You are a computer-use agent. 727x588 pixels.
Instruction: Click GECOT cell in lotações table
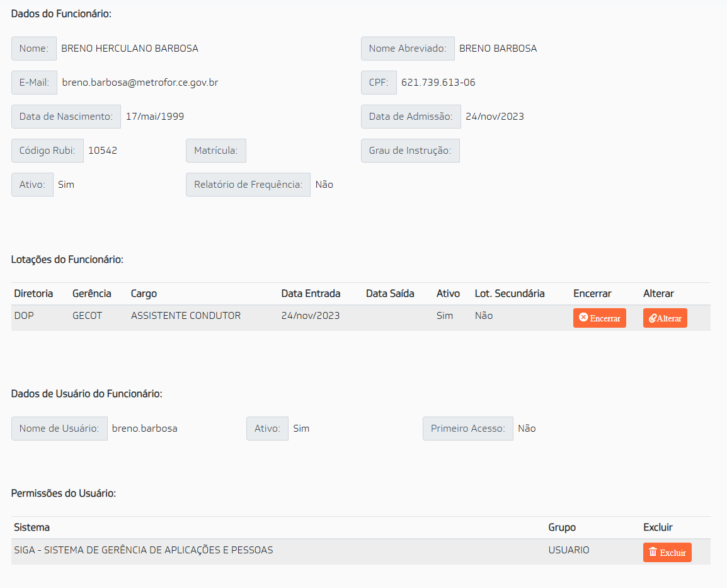point(87,316)
